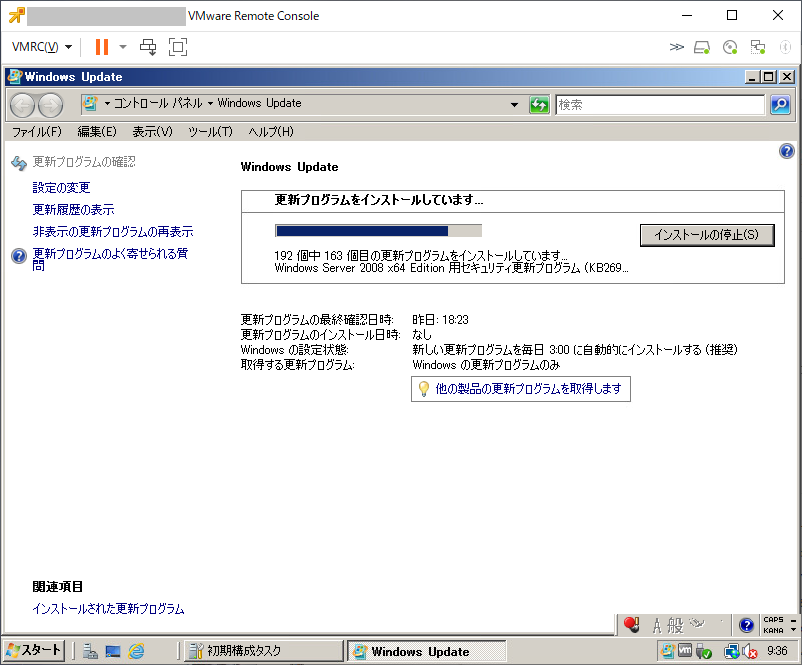Expand the root arrow before コントロール パネル
Viewport: 802px width, 665px height.
[x=107, y=104]
